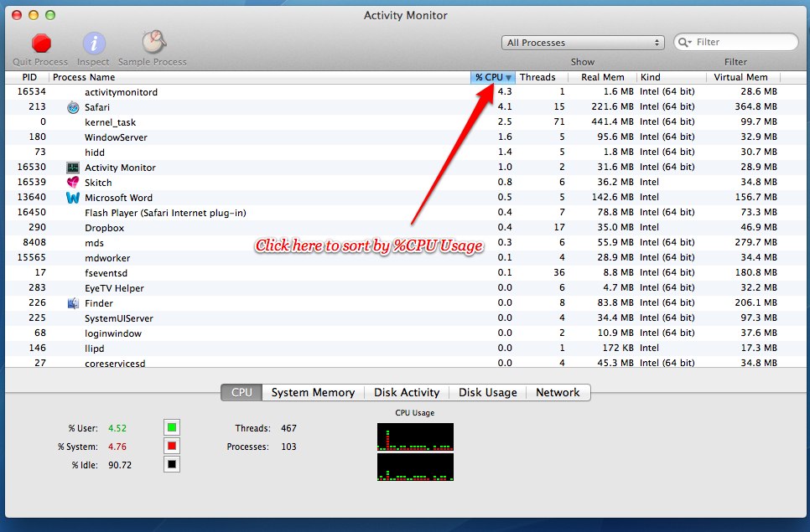Click the % System value 4.76
The width and height of the screenshot is (810, 532).
(117, 447)
